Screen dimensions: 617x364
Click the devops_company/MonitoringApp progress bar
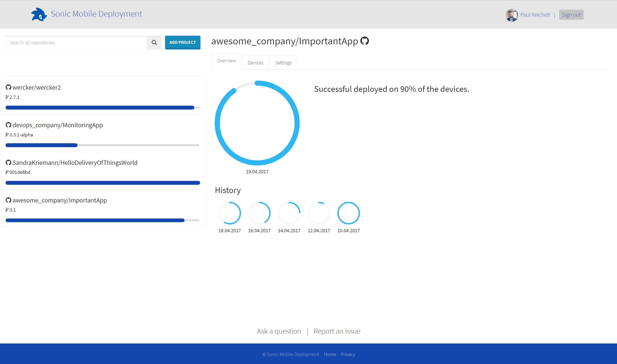(x=102, y=145)
